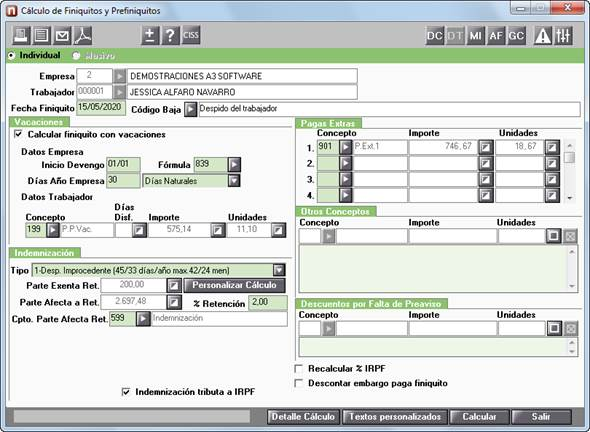Open Pagas Extras row 2 concept selector

point(345,163)
